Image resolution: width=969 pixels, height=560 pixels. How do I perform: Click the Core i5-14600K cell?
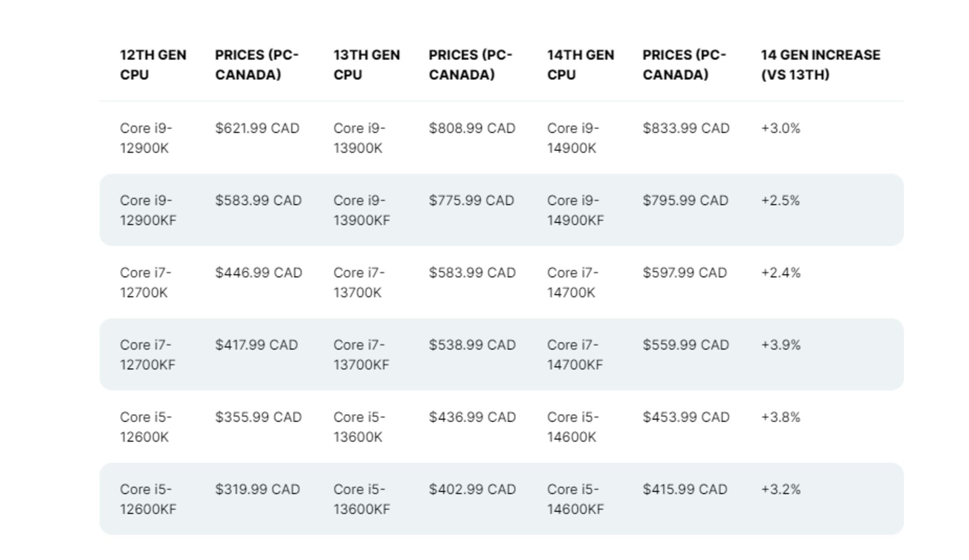[x=572, y=426]
